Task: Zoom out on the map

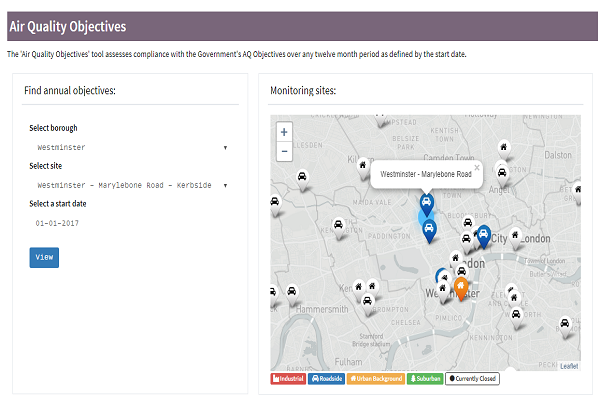Action: tap(284, 151)
